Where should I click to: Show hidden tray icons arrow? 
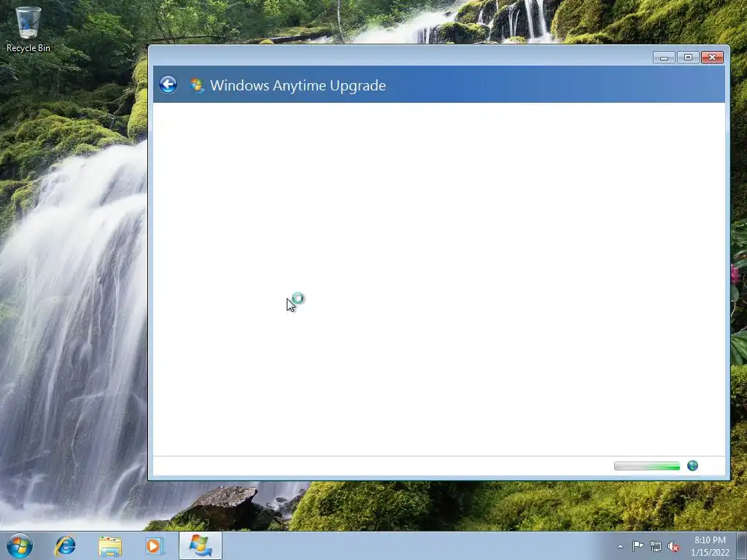620,546
